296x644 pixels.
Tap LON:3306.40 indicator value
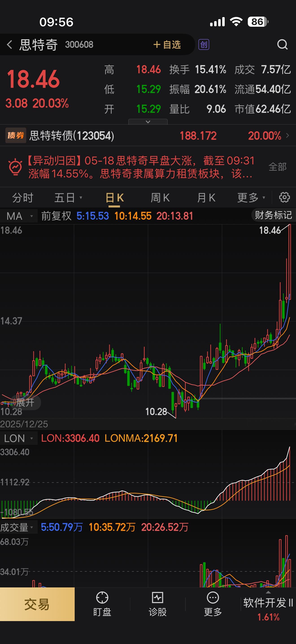coord(70,438)
